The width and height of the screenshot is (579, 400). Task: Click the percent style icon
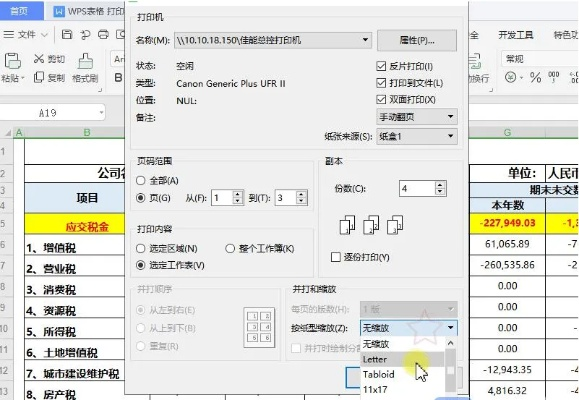coord(535,77)
